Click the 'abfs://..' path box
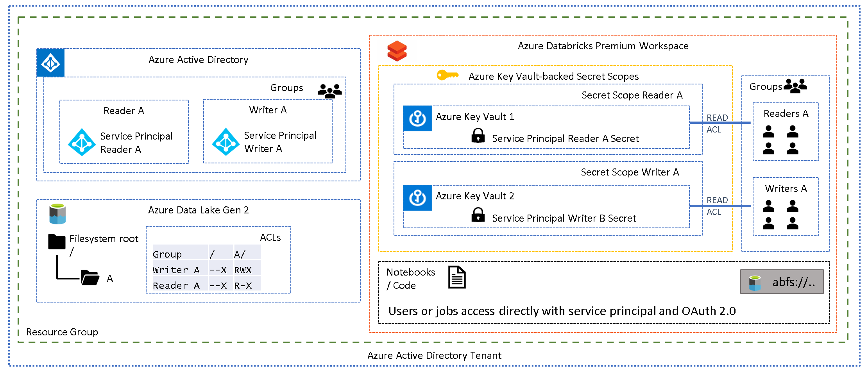868x376 pixels. [x=782, y=281]
